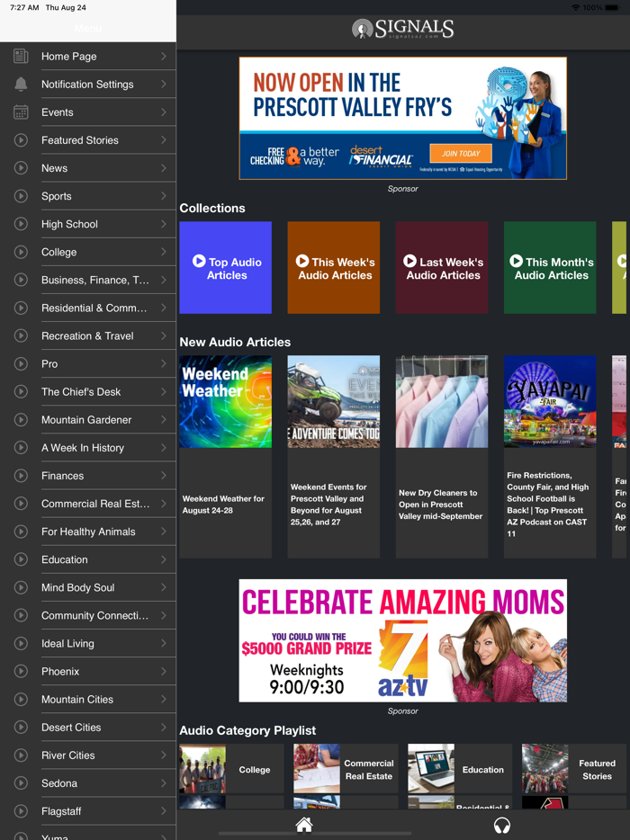Open Weekend Events for Prescott Valley article
Viewport: 630px width, 840px height.
click(x=334, y=457)
